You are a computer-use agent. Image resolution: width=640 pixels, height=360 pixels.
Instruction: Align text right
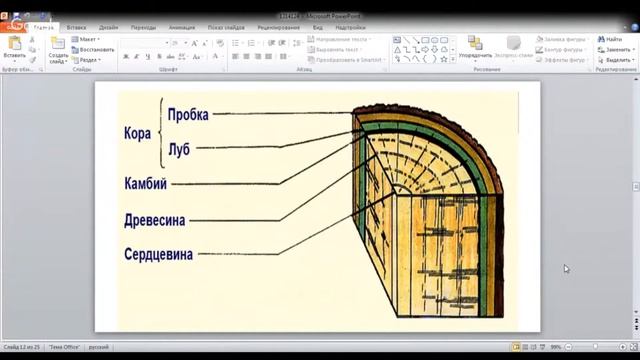click(x=258, y=56)
